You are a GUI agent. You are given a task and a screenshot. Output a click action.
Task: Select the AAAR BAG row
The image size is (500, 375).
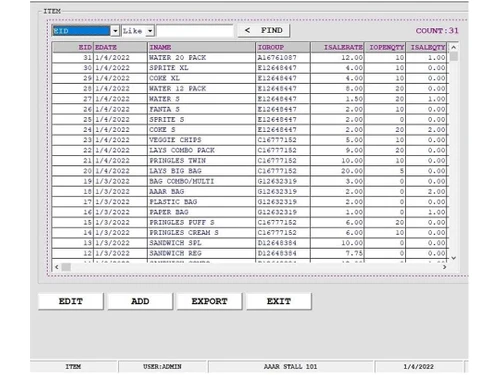(249, 192)
